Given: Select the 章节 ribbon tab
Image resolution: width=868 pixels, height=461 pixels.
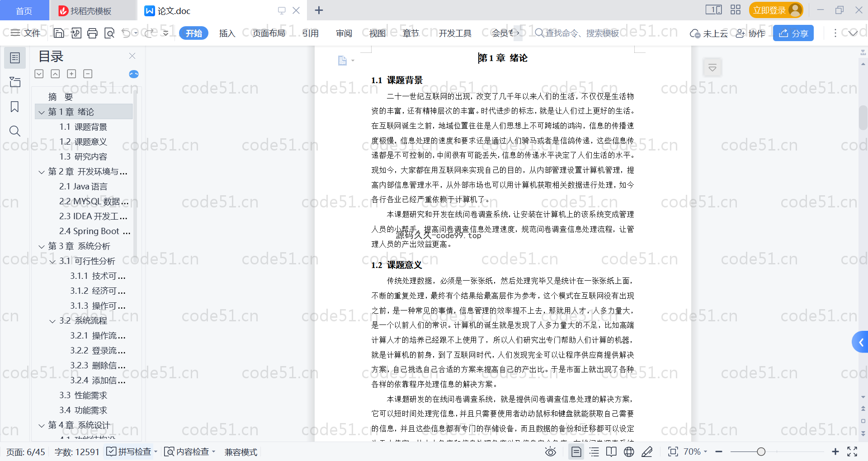Looking at the screenshot, I should pyautogui.click(x=410, y=33).
